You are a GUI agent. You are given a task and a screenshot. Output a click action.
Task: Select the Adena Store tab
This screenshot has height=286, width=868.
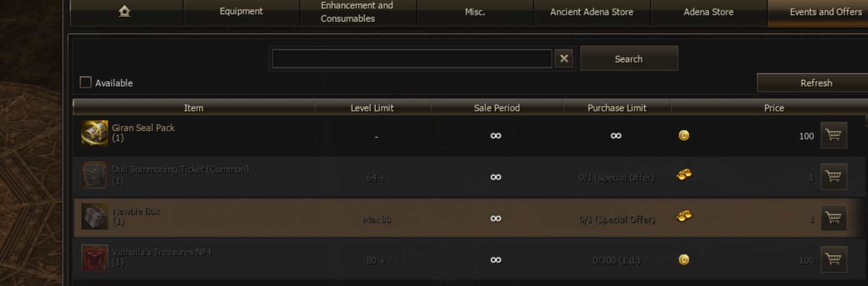tap(708, 12)
